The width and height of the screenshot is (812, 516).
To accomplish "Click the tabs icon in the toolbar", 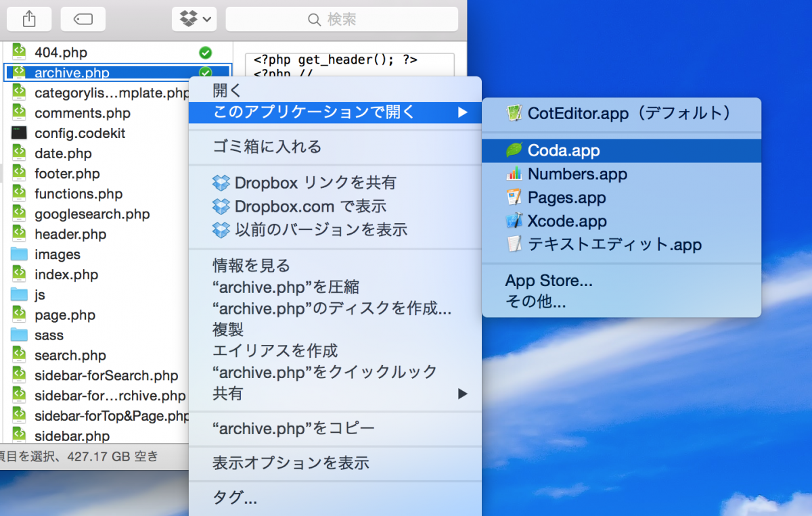I will (x=83, y=19).
